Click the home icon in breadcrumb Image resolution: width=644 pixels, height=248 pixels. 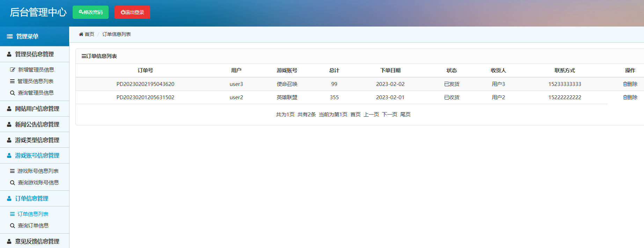pos(81,34)
